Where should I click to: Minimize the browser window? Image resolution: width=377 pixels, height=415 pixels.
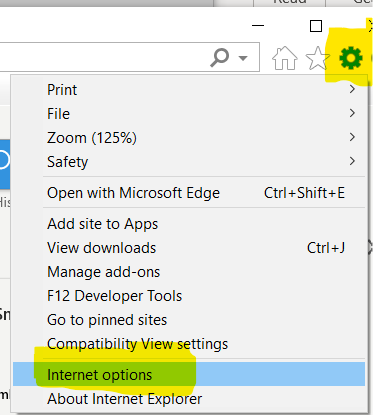(x=258, y=26)
